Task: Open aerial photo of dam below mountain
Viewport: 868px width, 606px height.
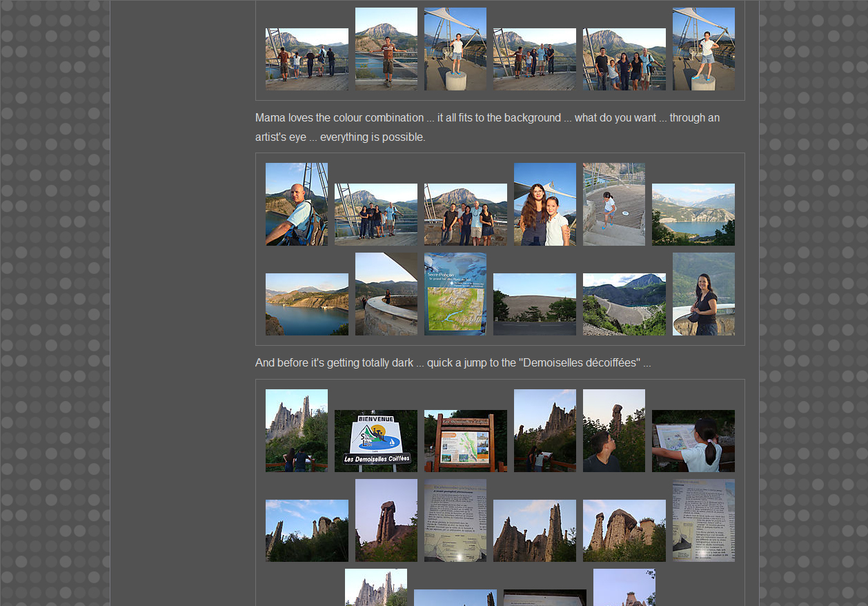Action: point(624,304)
